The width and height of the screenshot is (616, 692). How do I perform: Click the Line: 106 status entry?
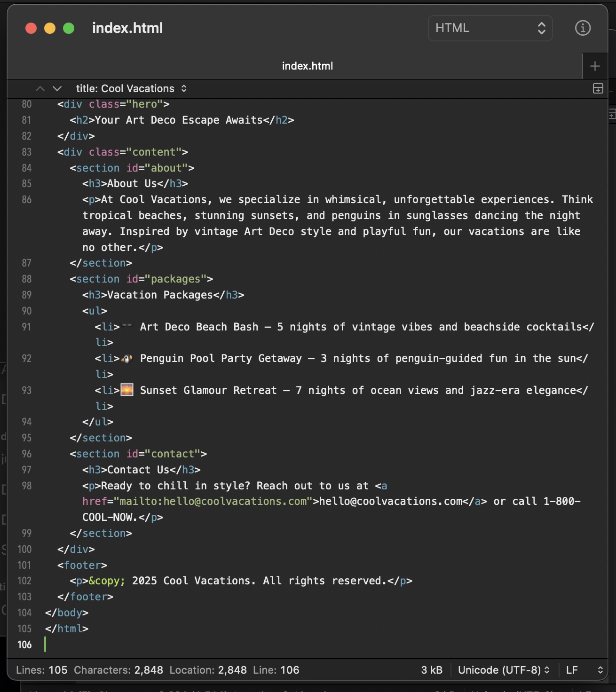click(x=276, y=670)
